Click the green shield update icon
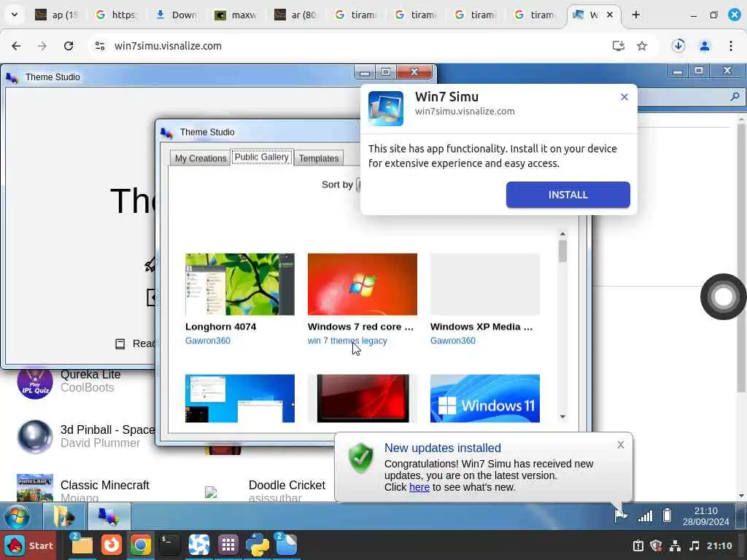Viewport: 747px width, 560px height. coord(360,458)
